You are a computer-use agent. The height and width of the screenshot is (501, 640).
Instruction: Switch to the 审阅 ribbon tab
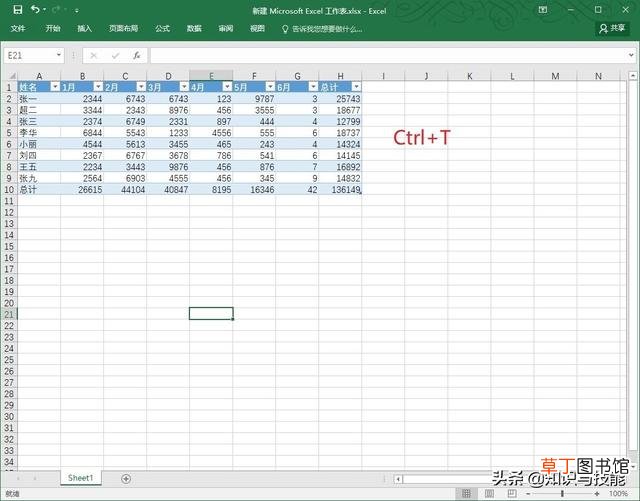click(x=226, y=28)
